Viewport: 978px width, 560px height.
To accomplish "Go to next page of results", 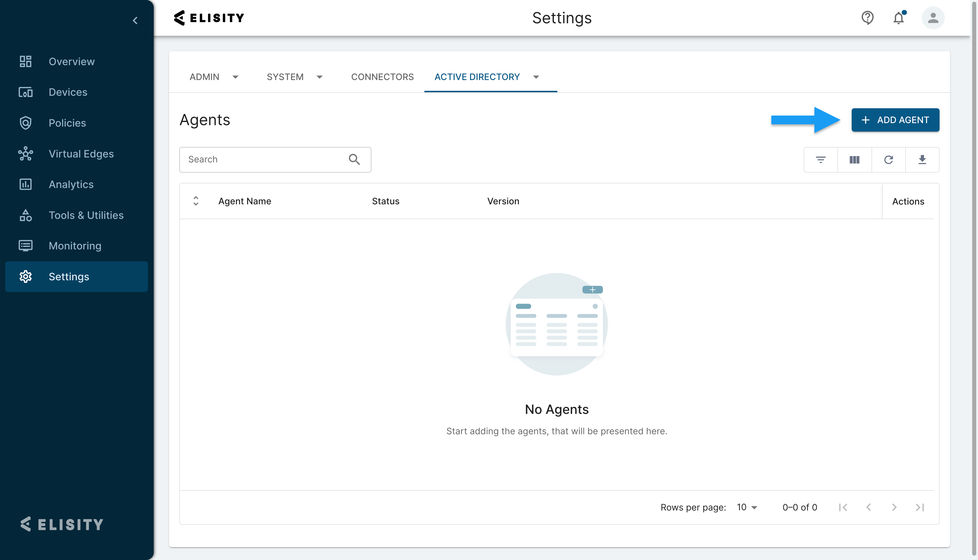I will point(894,508).
